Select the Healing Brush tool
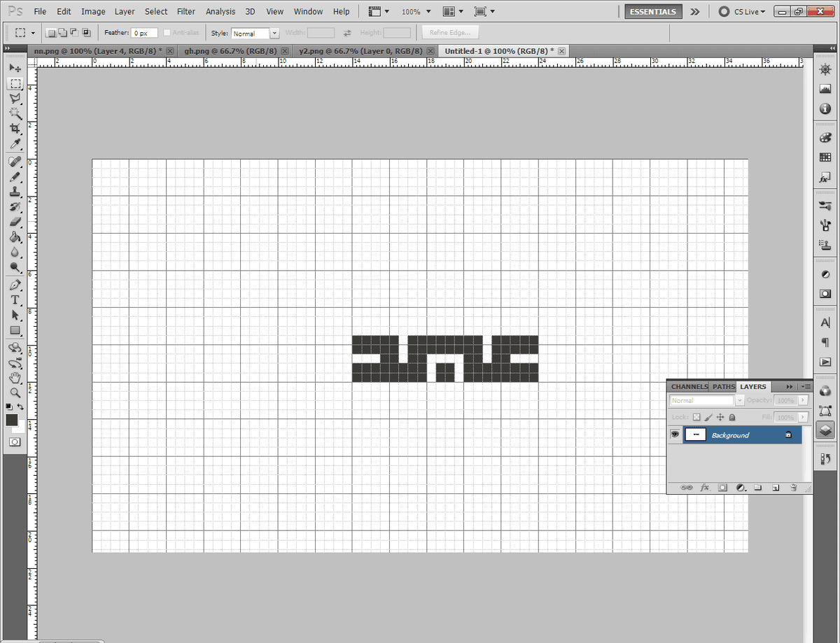The height and width of the screenshot is (643, 840). tap(15, 162)
